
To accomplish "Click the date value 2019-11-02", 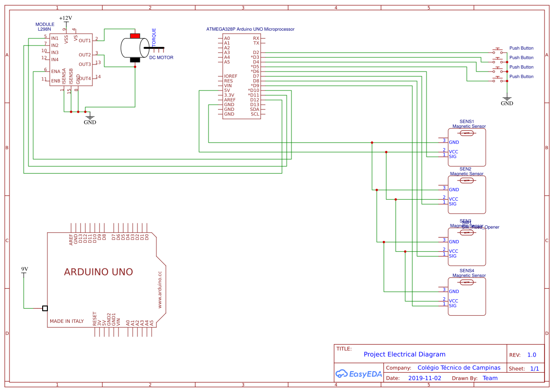I will coord(425,378).
